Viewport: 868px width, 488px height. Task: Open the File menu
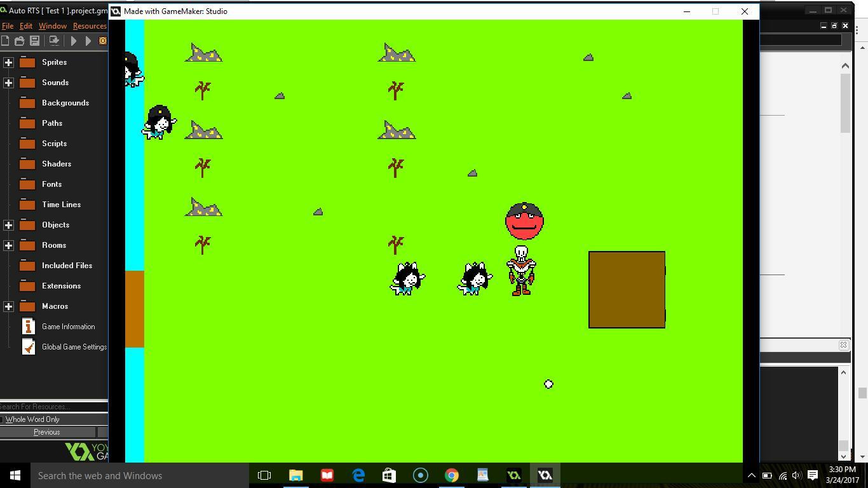point(8,26)
